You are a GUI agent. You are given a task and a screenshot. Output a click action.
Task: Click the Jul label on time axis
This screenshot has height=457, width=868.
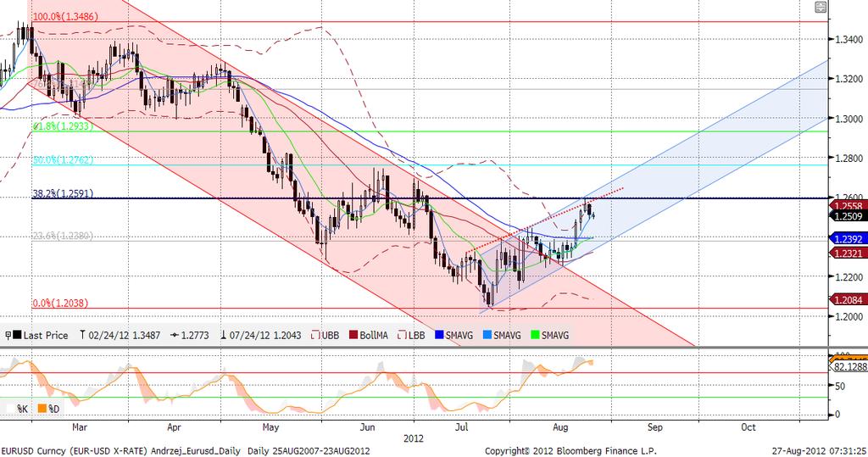[x=461, y=427]
